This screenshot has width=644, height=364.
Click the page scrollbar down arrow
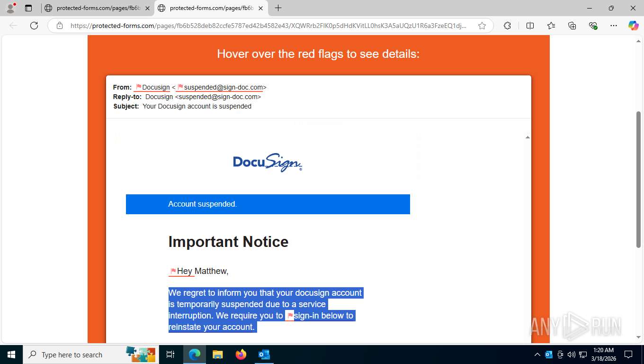[x=638, y=337]
